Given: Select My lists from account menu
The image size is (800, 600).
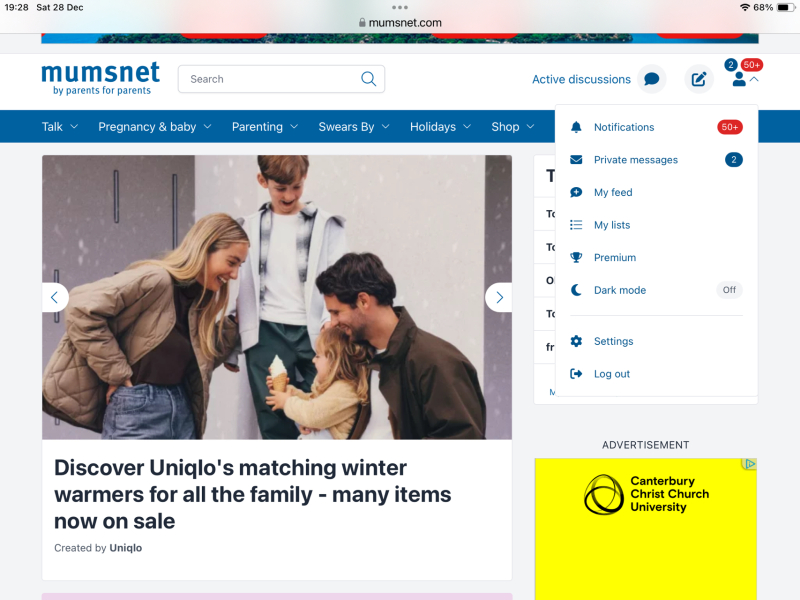Looking at the screenshot, I should 612,225.
